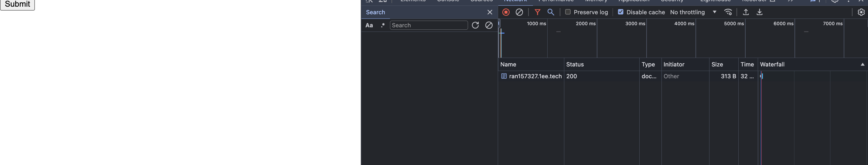Click the 4000 ms timeline label
The width and height of the screenshot is (868, 165).
click(x=684, y=24)
